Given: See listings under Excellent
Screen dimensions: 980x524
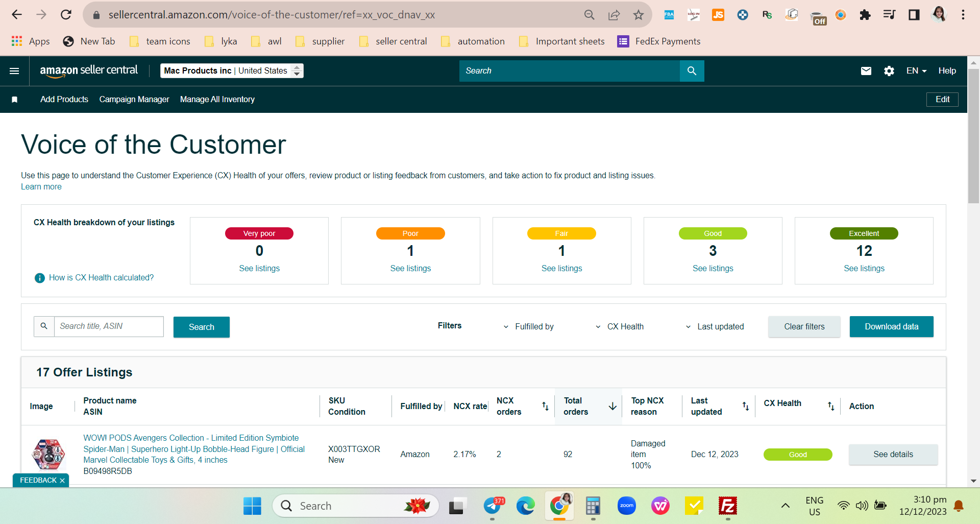Looking at the screenshot, I should pyautogui.click(x=864, y=269).
